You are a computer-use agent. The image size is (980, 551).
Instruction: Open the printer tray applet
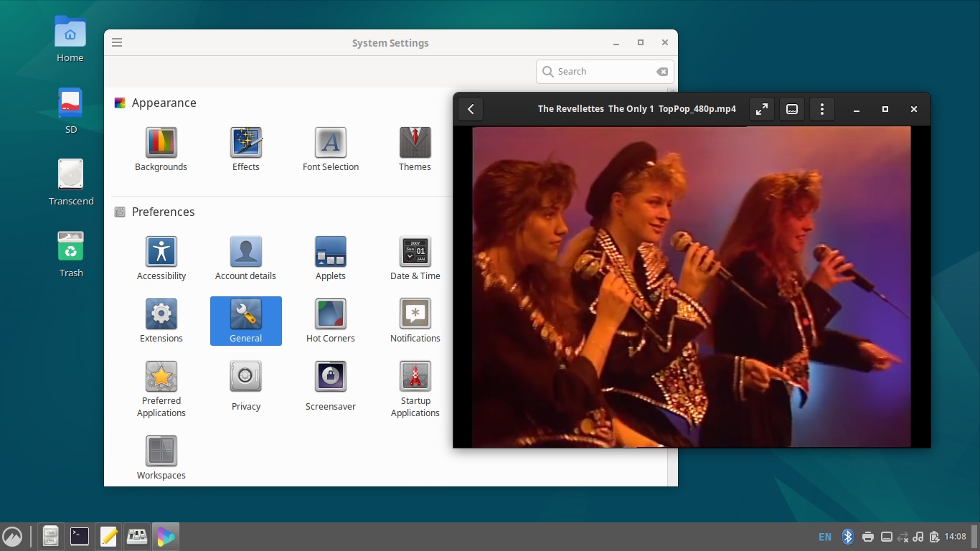868,537
